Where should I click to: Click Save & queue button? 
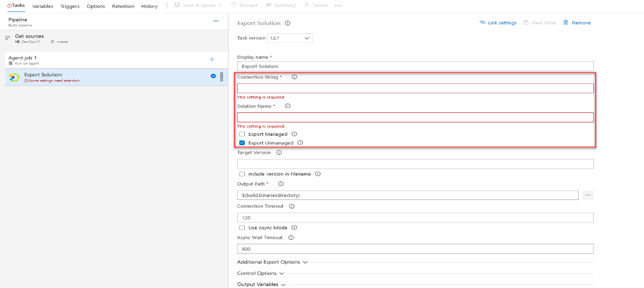198,5
